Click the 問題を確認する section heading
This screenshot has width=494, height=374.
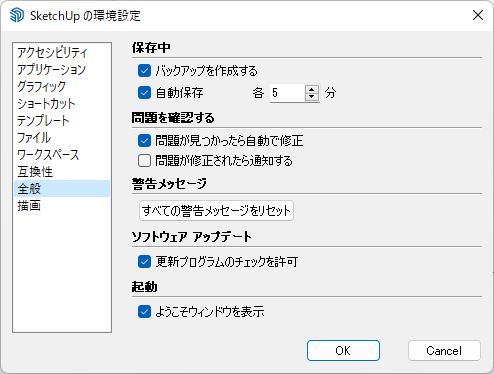pos(173,118)
